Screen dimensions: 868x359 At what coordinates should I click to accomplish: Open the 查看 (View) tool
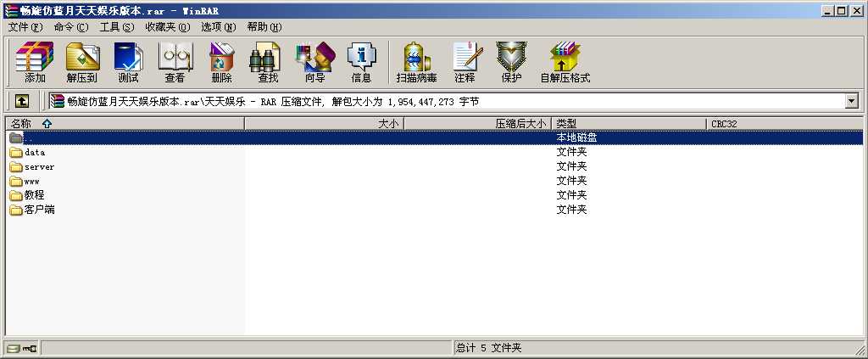175,62
